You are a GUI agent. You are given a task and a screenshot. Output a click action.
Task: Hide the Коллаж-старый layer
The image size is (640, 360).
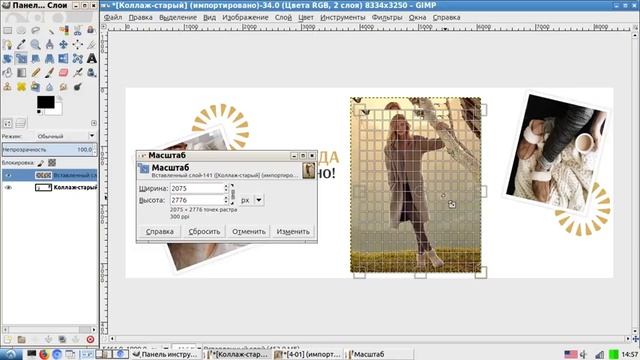tap(8, 187)
